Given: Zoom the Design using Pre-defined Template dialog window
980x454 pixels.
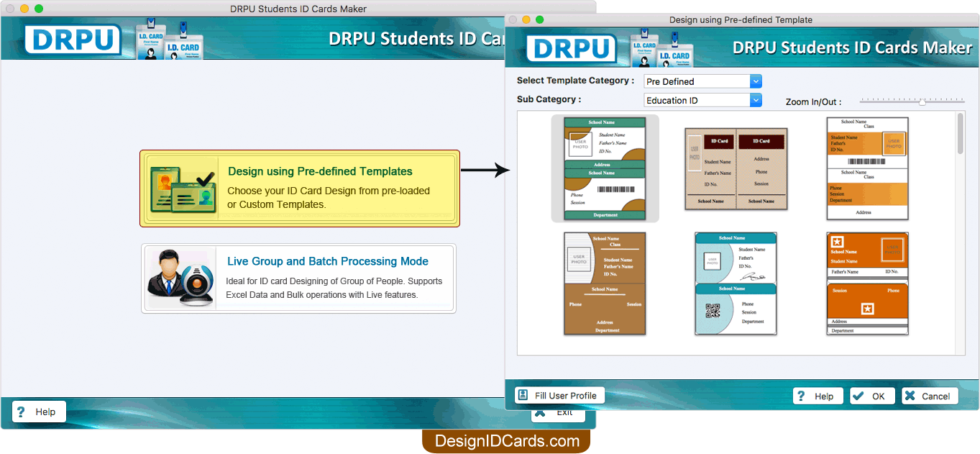Looking at the screenshot, I should pyautogui.click(x=540, y=19).
